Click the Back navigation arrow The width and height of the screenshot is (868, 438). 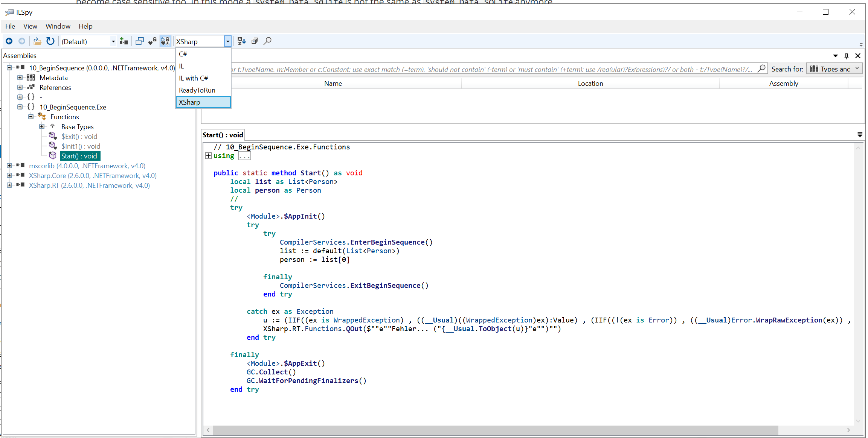pos(9,41)
